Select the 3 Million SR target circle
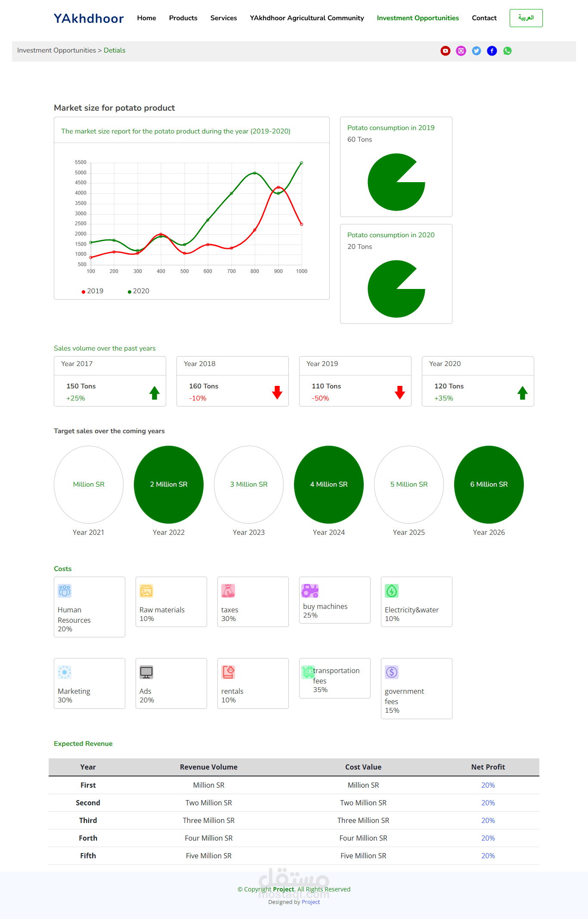The width and height of the screenshot is (588, 919). pyautogui.click(x=249, y=484)
